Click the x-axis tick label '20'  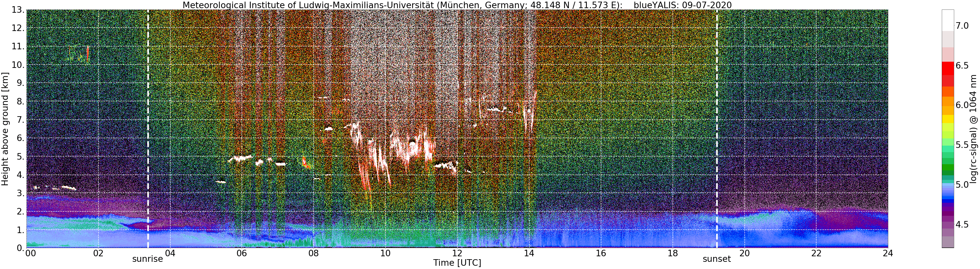745,254
